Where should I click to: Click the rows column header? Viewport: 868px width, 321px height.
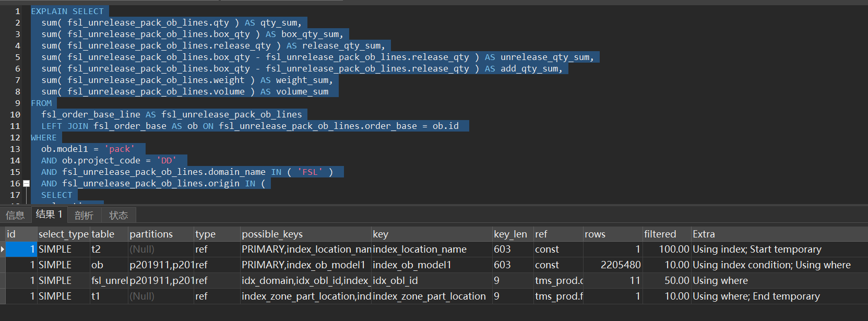click(x=613, y=234)
